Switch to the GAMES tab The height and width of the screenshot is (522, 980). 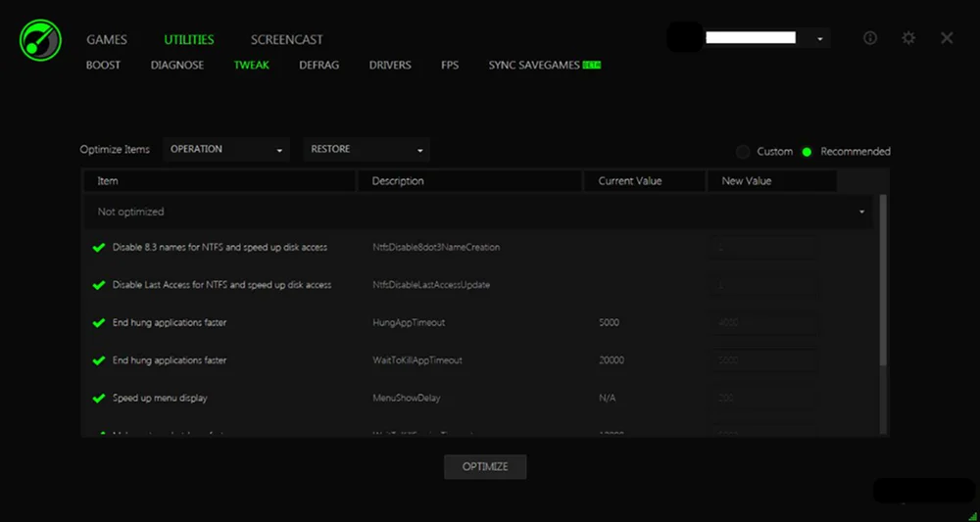[x=107, y=40]
